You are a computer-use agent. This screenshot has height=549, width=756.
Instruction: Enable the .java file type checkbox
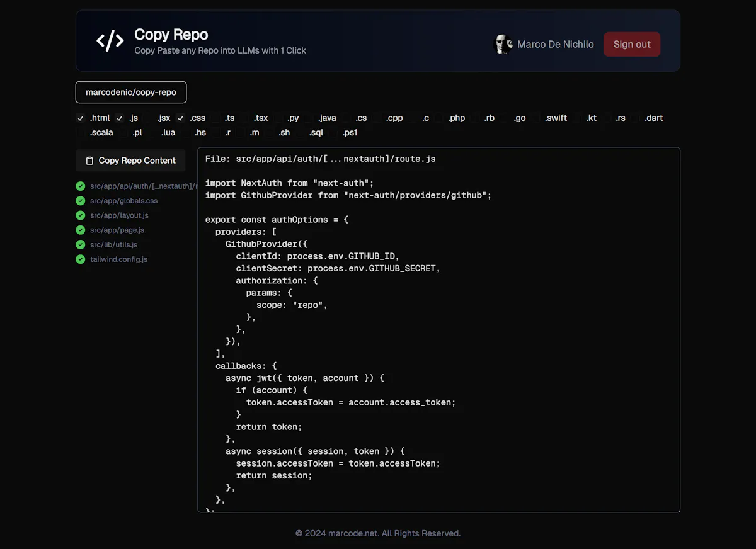[309, 118]
